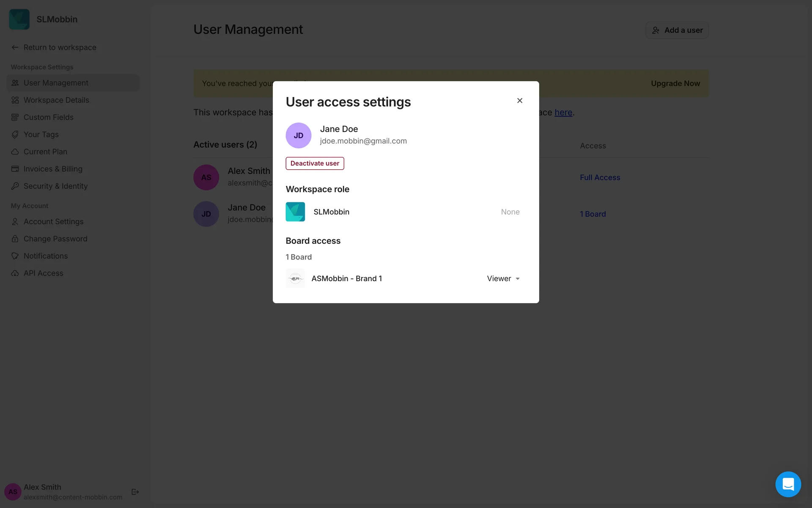Open Custom Fields settings
This screenshot has width=812, height=508.
[x=49, y=117]
